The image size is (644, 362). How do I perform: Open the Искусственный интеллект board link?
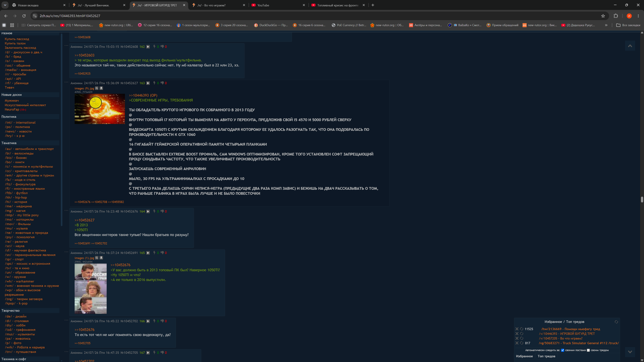[x=25, y=105]
